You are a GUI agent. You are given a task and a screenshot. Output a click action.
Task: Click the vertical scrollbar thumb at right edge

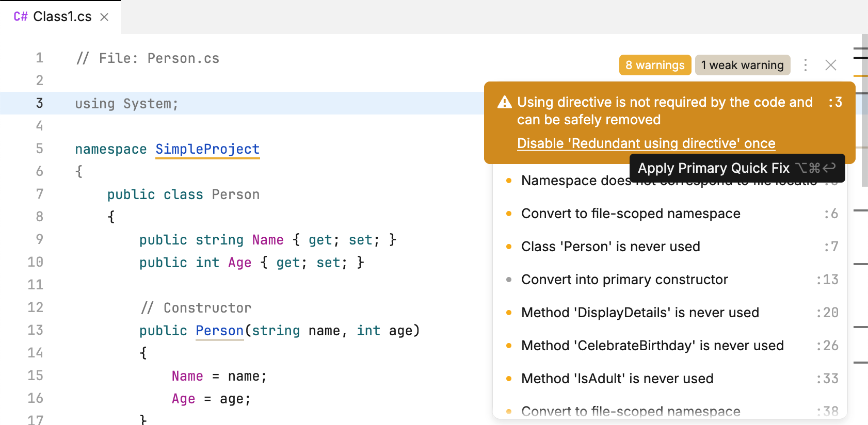864,111
